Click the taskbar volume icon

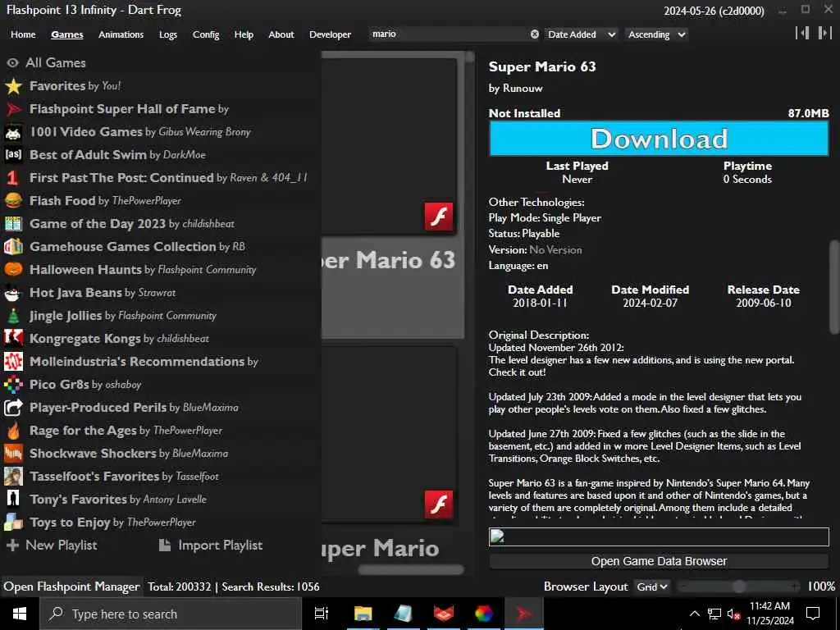(734, 614)
